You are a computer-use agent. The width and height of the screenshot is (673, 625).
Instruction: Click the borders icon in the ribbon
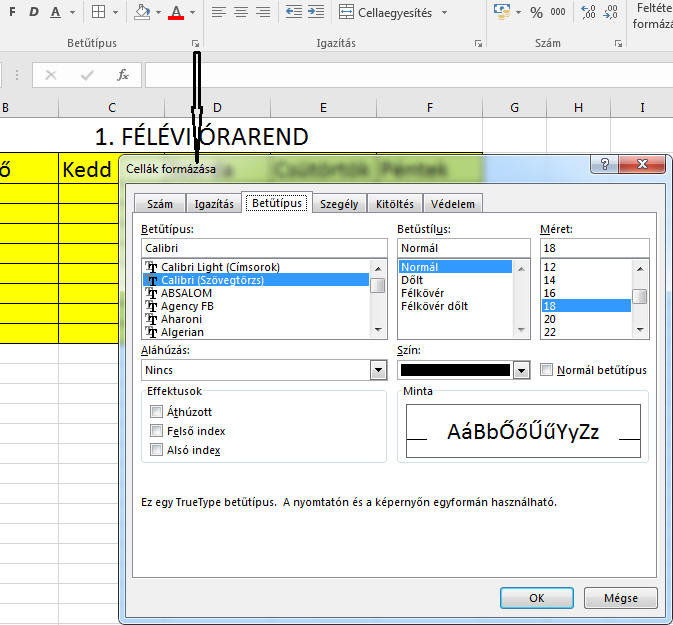(98, 13)
